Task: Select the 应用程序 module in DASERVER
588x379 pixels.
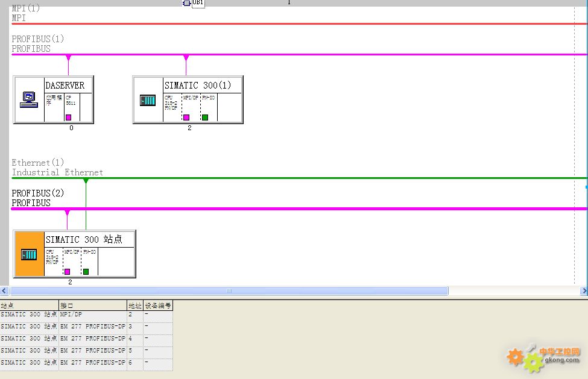Action: 54,100
